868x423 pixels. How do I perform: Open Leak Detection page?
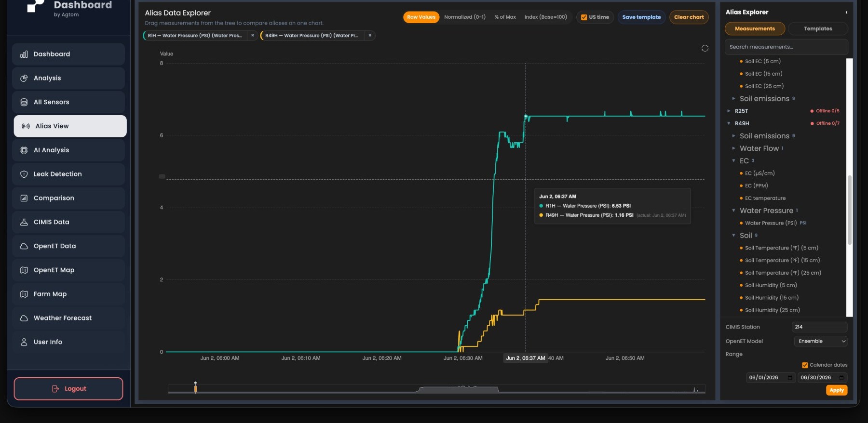68,174
